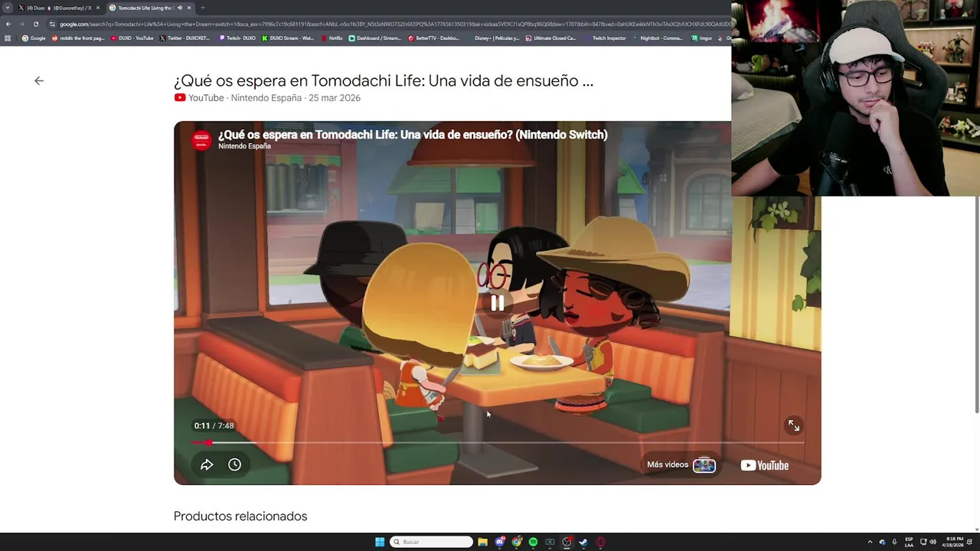Open File Explorer from the taskbar
This screenshot has height=551, width=980.
pos(482,542)
